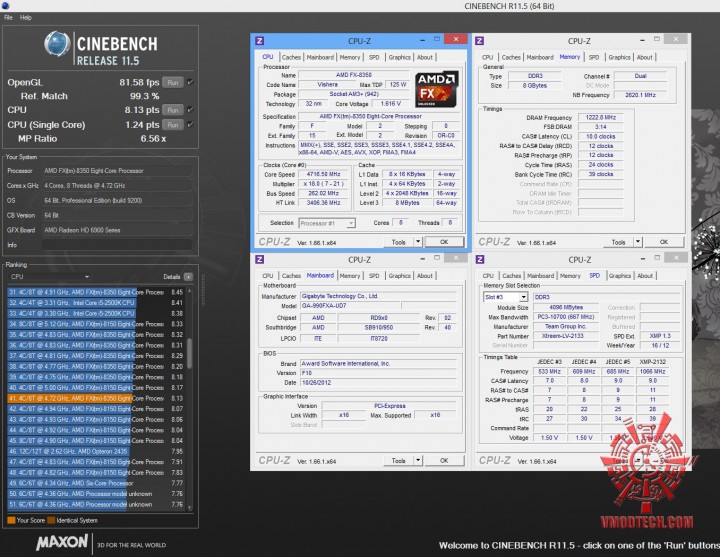Open CPU tab in the Memory CPU-Z window
The height and width of the screenshot is (557, 720).
tap(488, 57)
